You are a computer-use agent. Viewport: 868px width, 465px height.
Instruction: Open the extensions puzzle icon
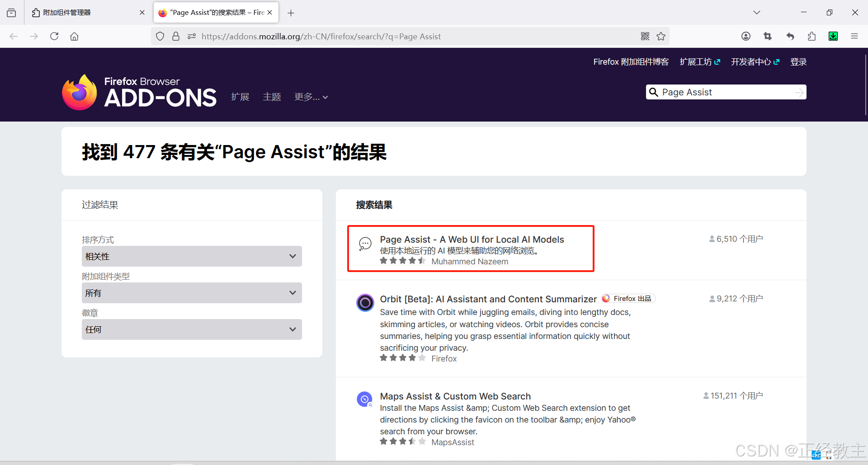coord(811,36)
